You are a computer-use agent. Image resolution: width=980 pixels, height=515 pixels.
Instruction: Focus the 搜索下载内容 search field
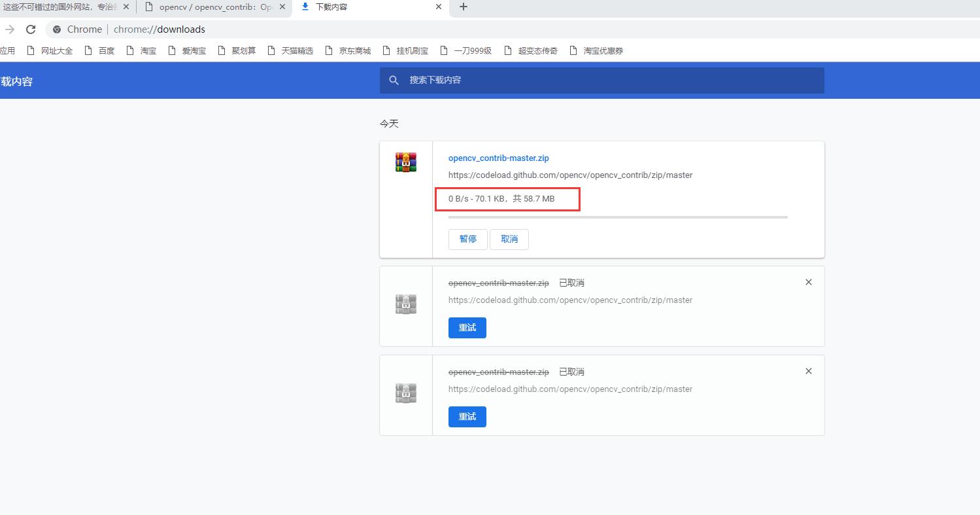coord(601,80)
